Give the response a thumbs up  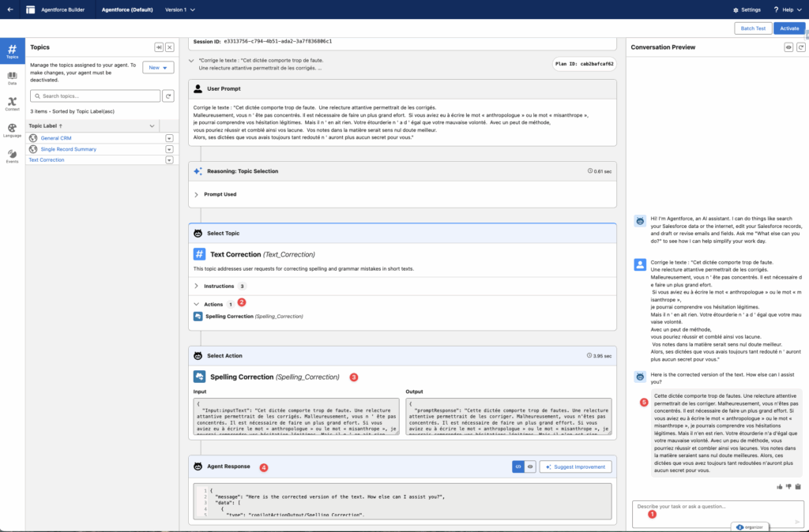[780, 487]
